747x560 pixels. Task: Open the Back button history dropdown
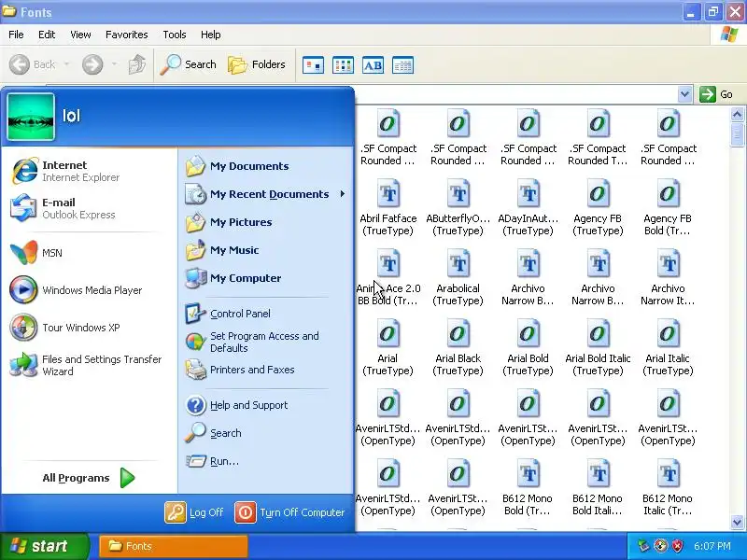(66, 64)
